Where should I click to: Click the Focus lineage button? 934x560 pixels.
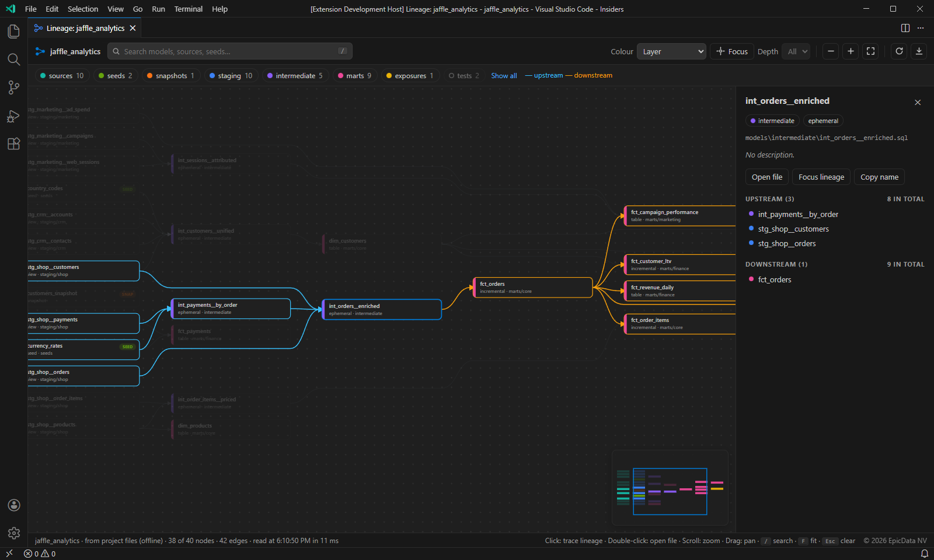821,177
